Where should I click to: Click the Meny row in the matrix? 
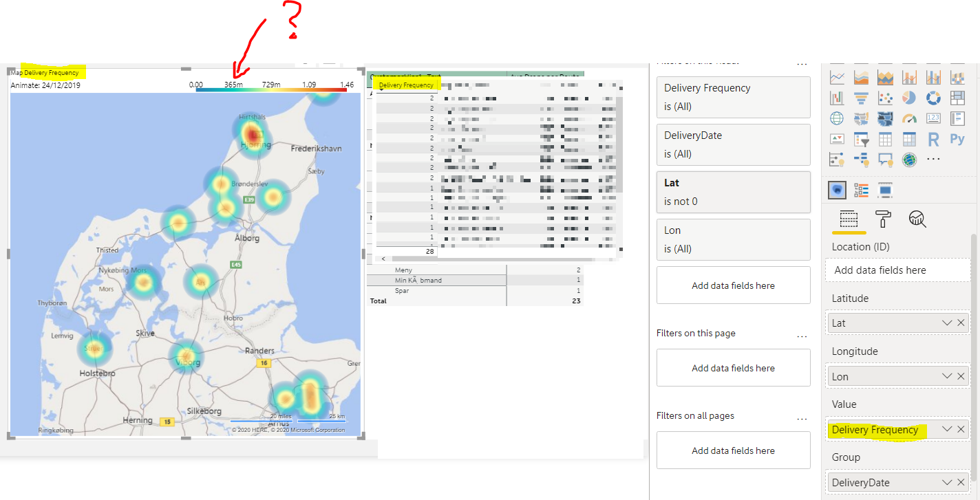point(475,270)
